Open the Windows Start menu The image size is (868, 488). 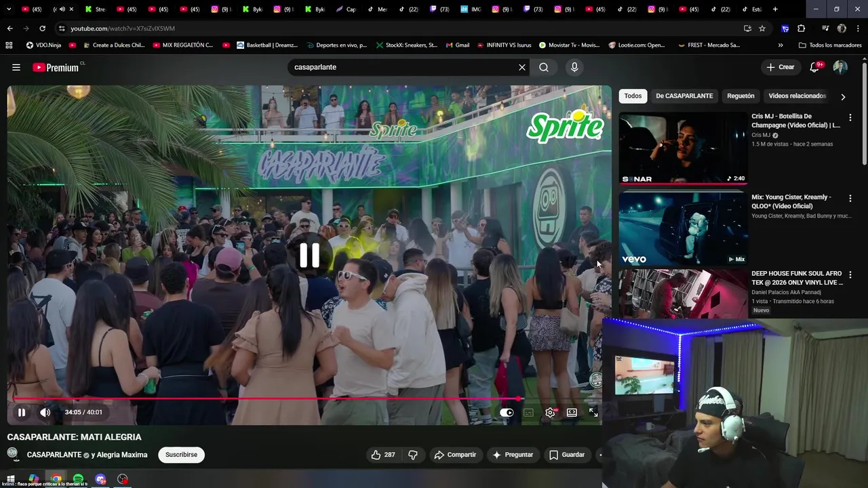11,479
